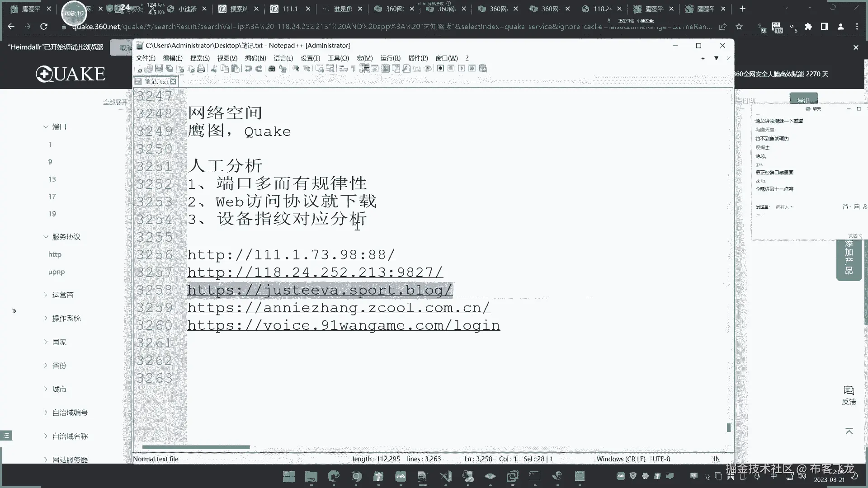
Task: Open Find with the binoculars icon
Action: [272, 69]
